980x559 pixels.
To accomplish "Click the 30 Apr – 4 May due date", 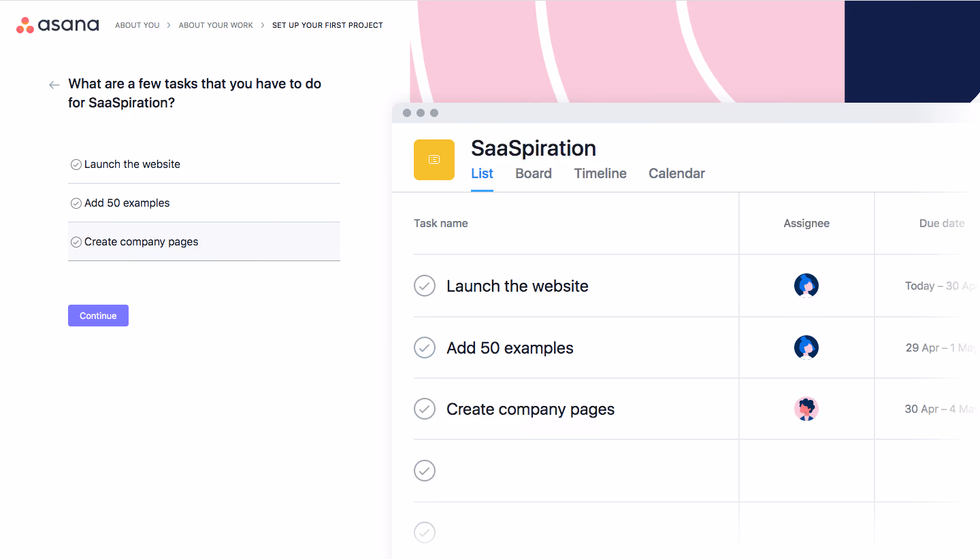I will pyautogui.click(x=942, y=409).
